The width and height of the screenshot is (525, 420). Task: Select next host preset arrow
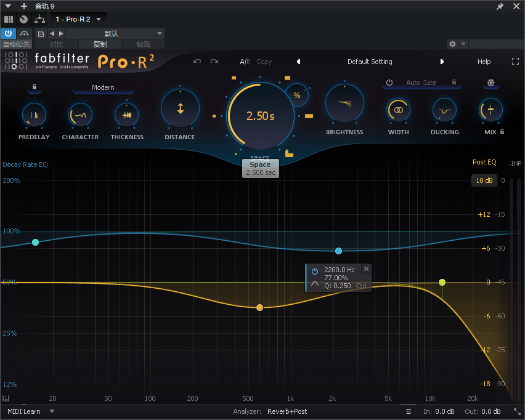click(61, 33)
